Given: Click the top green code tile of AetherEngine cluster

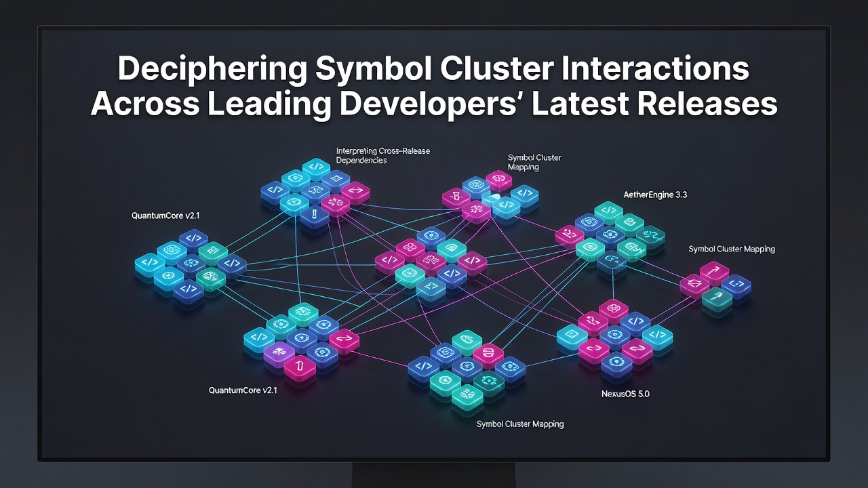Looking at the screenshot, I should [x=608, y=212].
